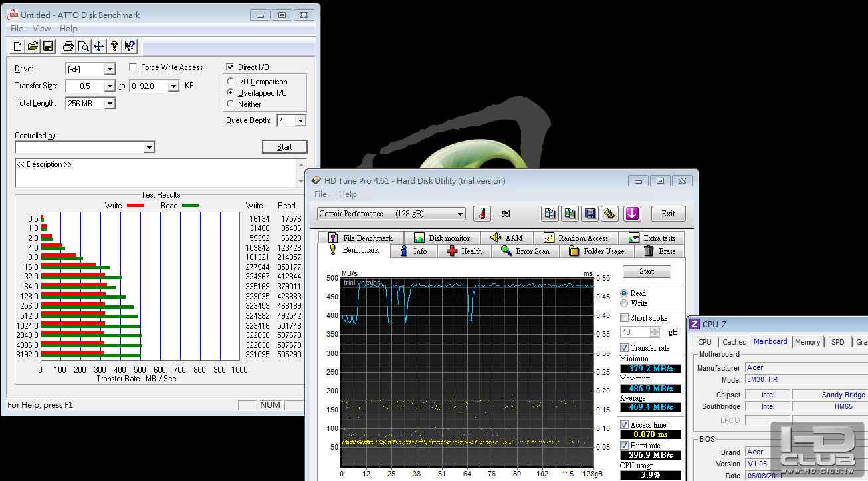Click the purple down-arrow icon in HD Tune
This screenshot has width=868, height=481.
coord(631,214)
